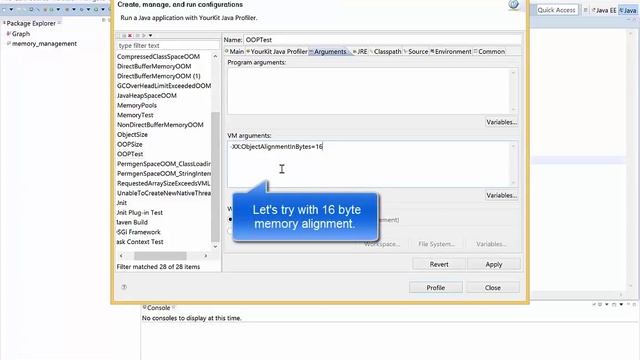This screenshot has height=360, width=640.
Task: Click the Apply button
Action: click(494, 264)
